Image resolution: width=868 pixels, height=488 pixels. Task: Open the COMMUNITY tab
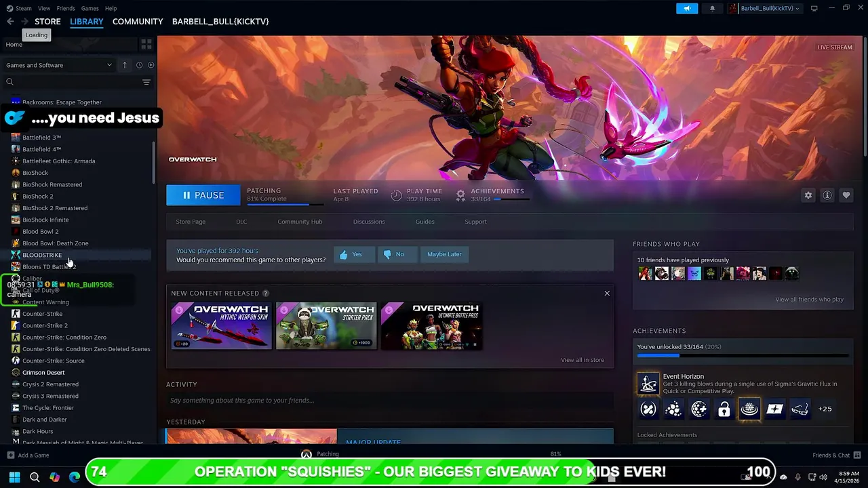coord(138,22)
